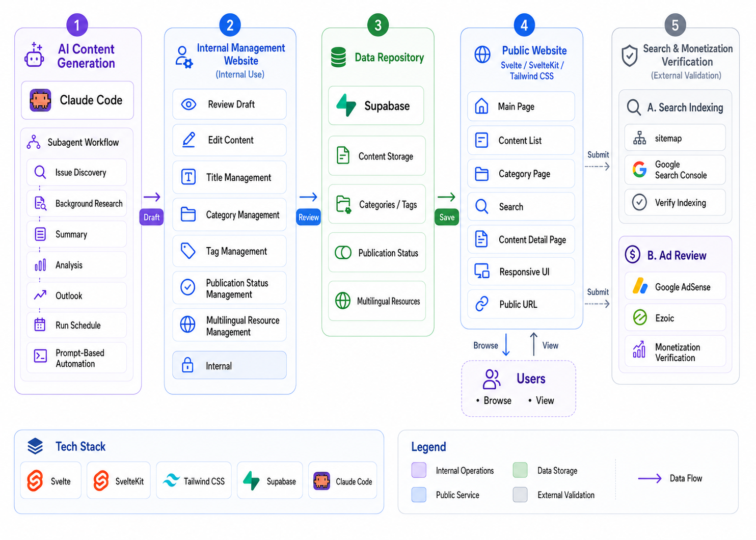Click the "(Internal Use)" subtitle

[240, 74]
